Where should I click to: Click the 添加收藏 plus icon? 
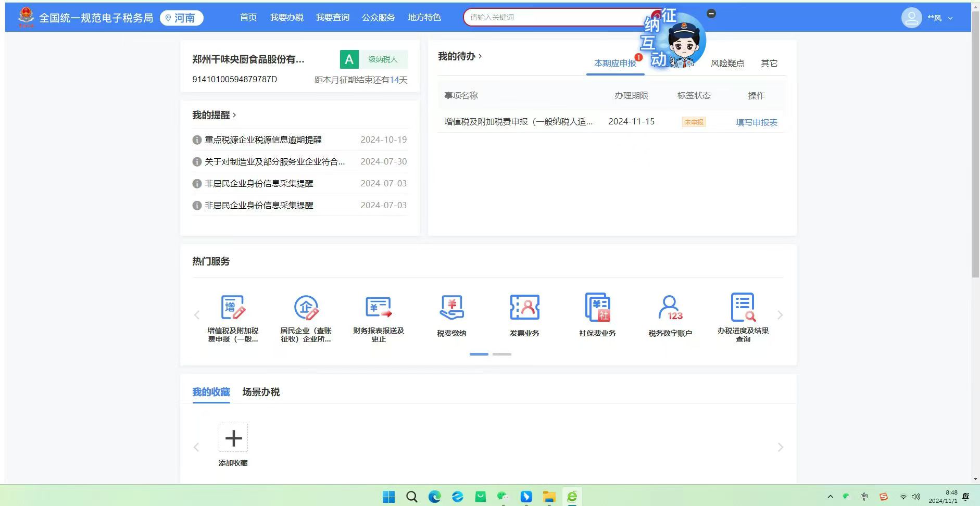tap(233, 438)
